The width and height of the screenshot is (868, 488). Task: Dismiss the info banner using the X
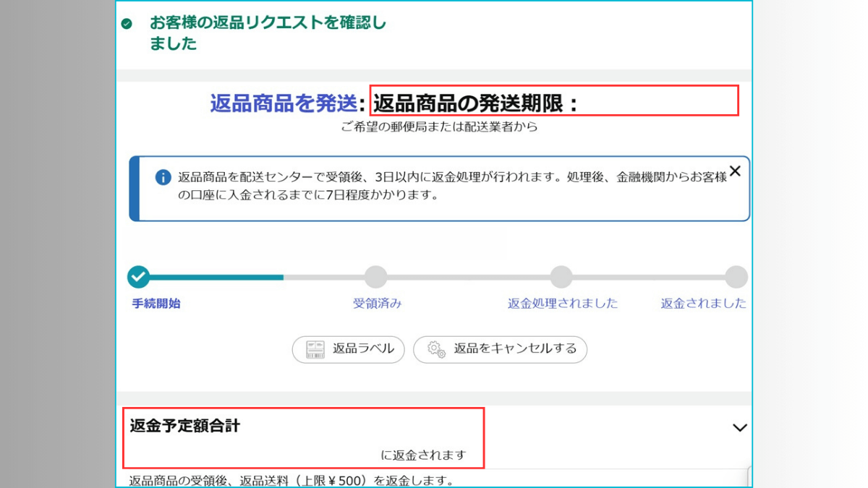tap(735, 171)
